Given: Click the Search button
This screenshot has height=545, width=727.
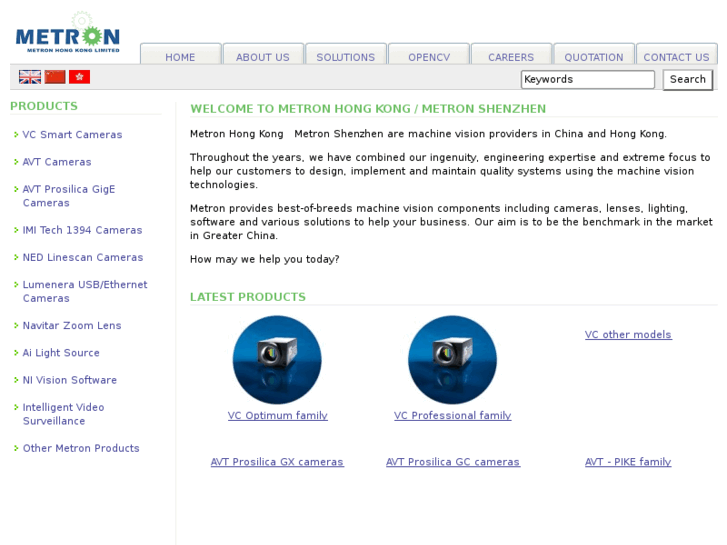Looking at the screenshot, I should coord(688,79).
